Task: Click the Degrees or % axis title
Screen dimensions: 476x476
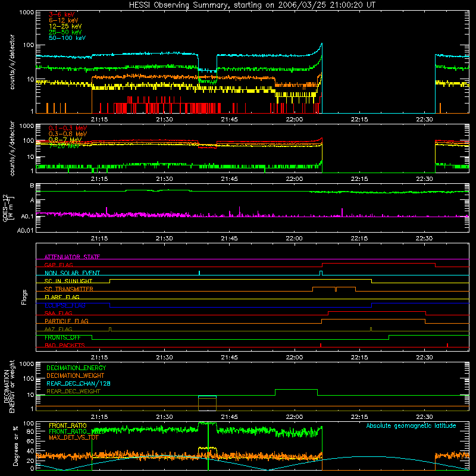Action: coord(15,446)
